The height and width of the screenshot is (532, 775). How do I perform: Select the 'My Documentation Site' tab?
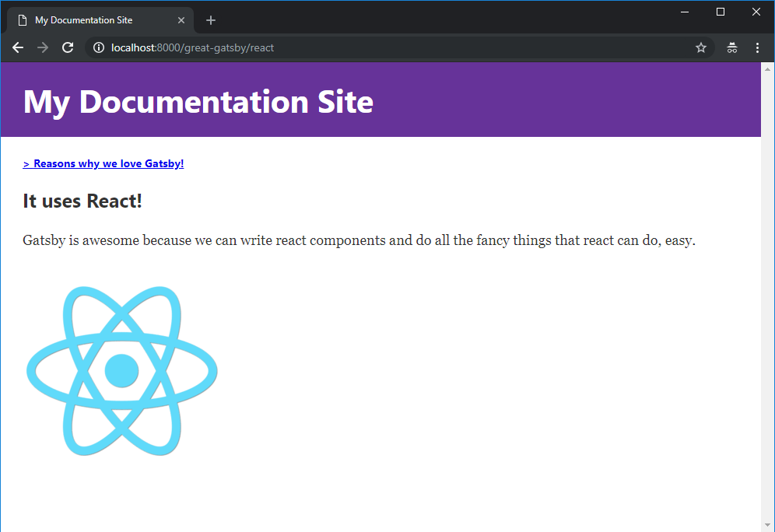(x=93, y=19)
